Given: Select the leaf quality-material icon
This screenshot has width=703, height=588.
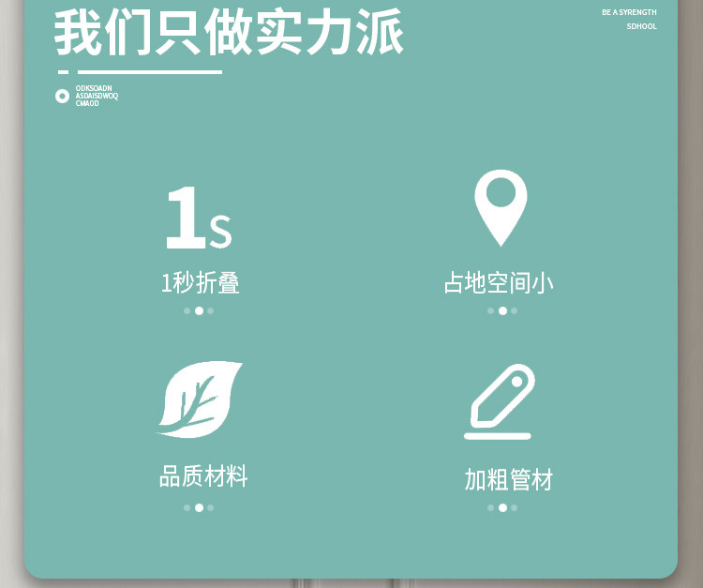Looking at the screenshot, I should pyautogui.click(x=200, y=399).
